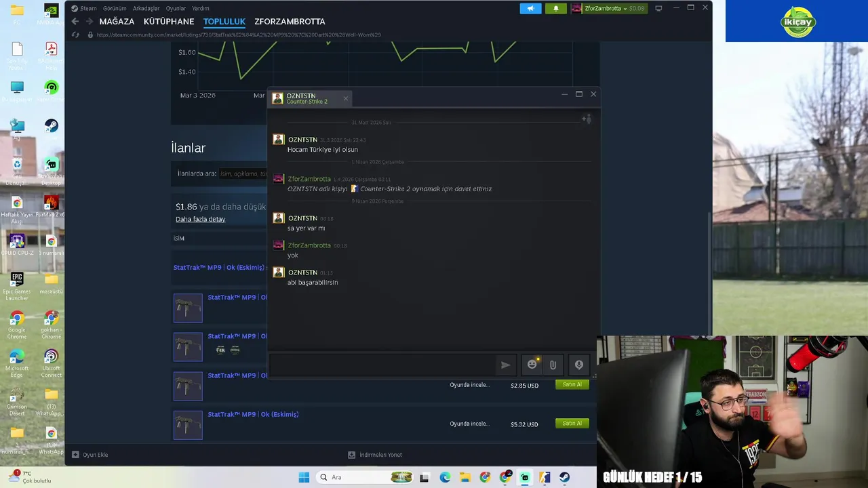Click Oyunda incele for the $5.32 listing
This screenshot has height=488, width=868.
[x=469, y=424]
